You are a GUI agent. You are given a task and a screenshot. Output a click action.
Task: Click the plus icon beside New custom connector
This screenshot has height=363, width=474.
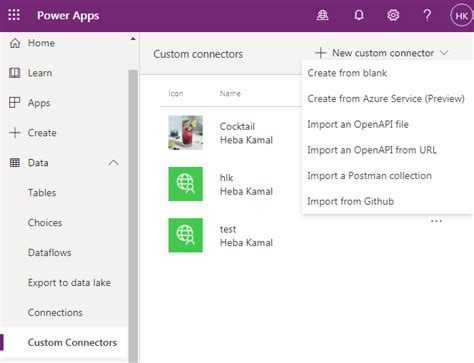coord(320,53)
